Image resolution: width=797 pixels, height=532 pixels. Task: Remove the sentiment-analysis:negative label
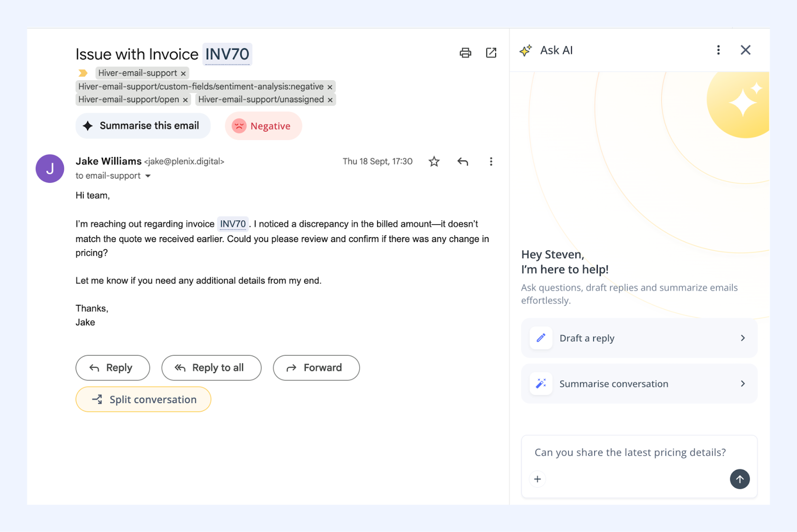[330, 87]
